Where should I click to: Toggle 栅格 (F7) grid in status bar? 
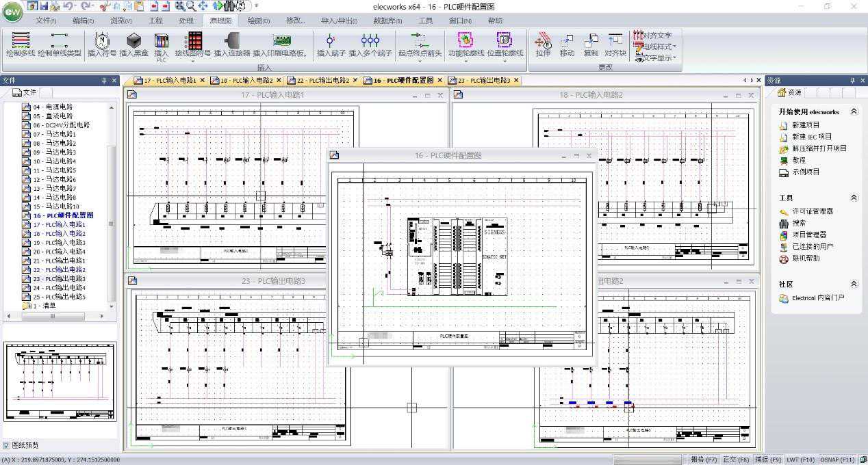704,460
